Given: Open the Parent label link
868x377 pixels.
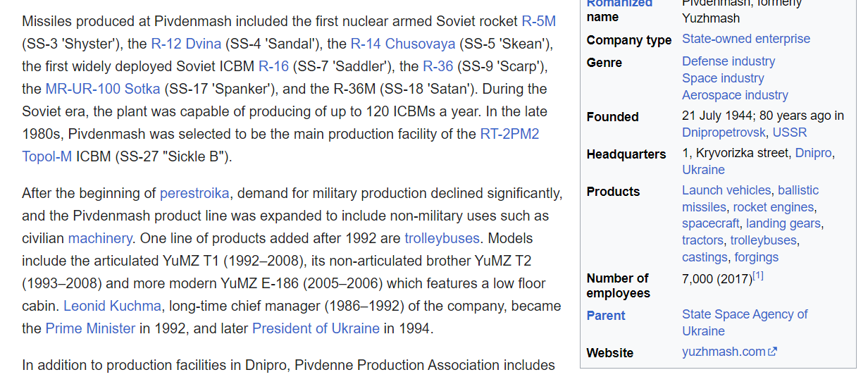Looking at the screenshot, I should click(x=605, y=315).
